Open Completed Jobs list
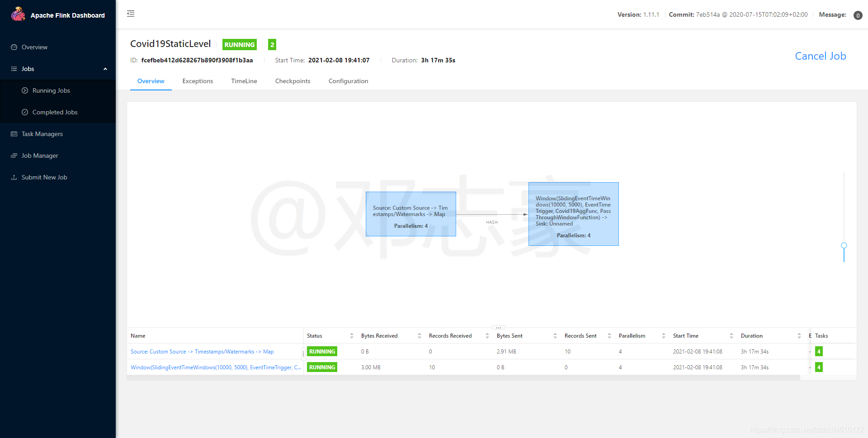The width and height of the screenshot is (868, 438). [x=58, y=112]
